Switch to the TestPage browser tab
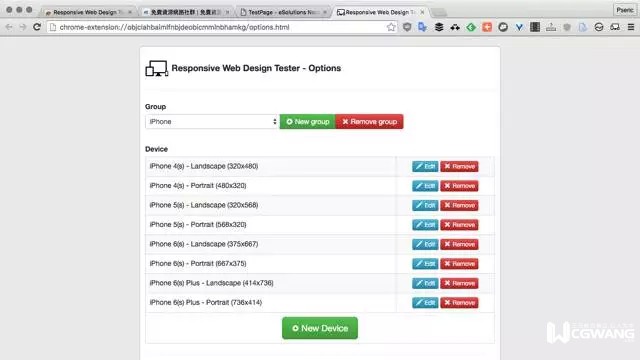Screen dimensions: 640x360 [x=283, y=12]
